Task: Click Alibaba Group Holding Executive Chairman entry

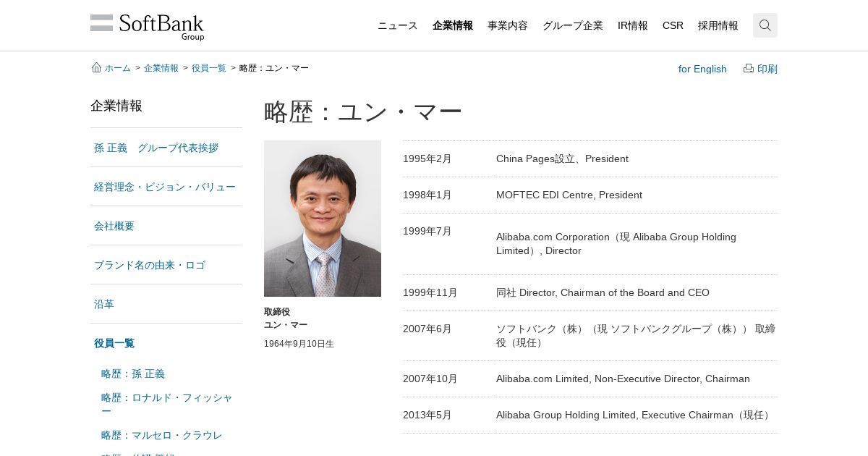Action: (635, 415)
